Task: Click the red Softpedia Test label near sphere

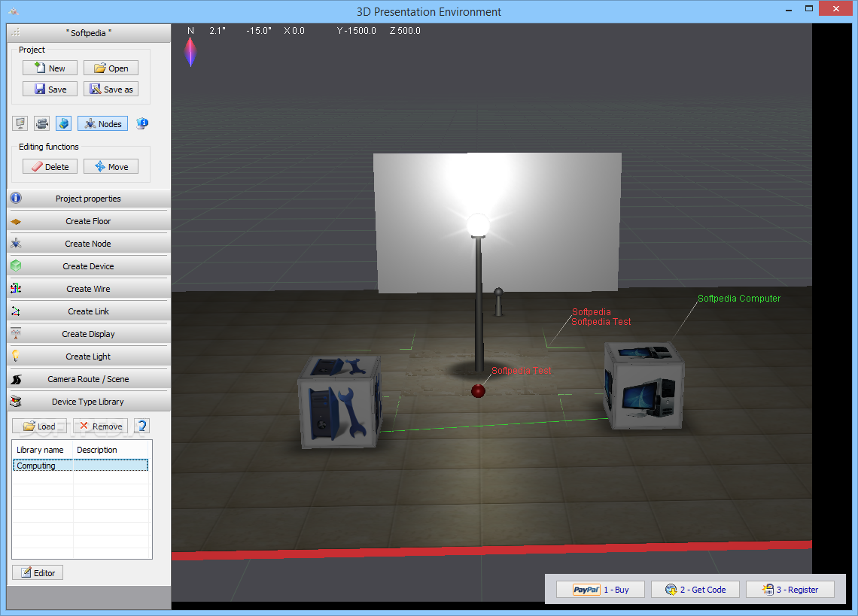Action: [521, 370]
